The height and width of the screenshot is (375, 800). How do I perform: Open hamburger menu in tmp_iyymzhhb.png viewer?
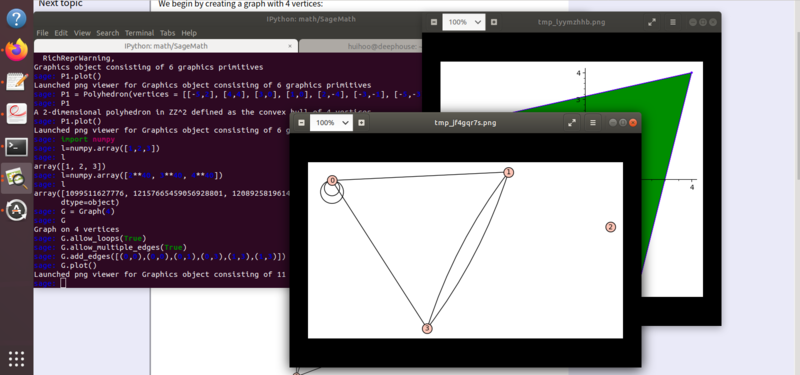[x=673, y=22]
